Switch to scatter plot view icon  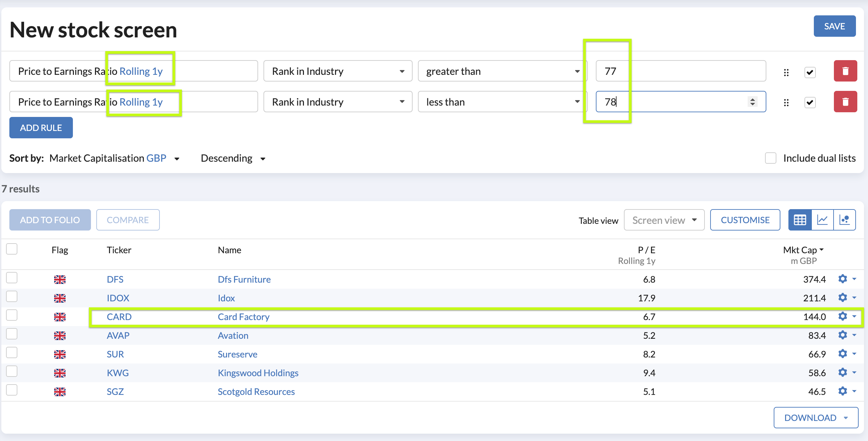(844, 220)
